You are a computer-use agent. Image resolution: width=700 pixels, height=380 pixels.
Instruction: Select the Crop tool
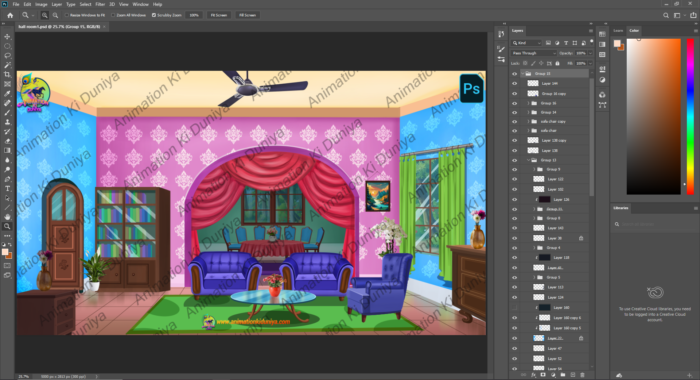(7, 75)
